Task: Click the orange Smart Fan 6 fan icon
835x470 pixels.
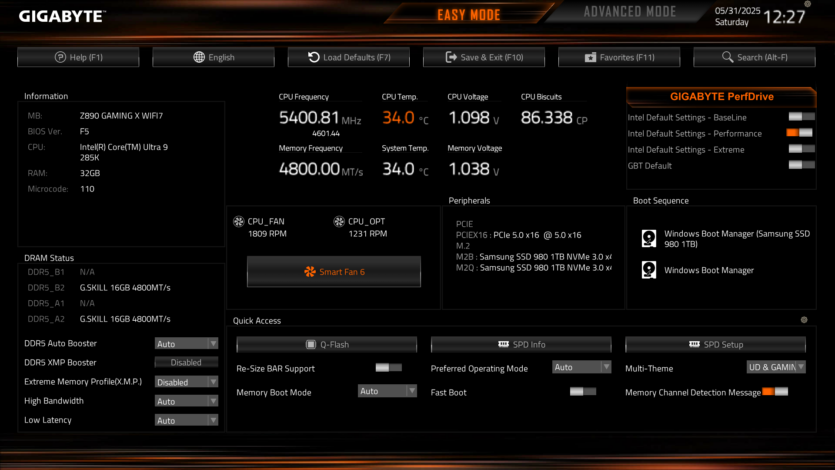Action: (309, 271)
